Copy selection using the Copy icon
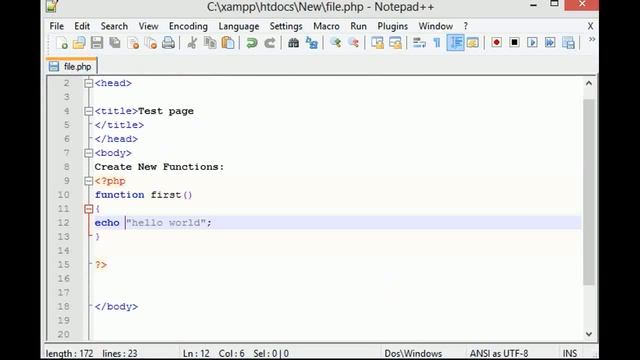This screenshot has width=640, height=360. tap(210, 43)
